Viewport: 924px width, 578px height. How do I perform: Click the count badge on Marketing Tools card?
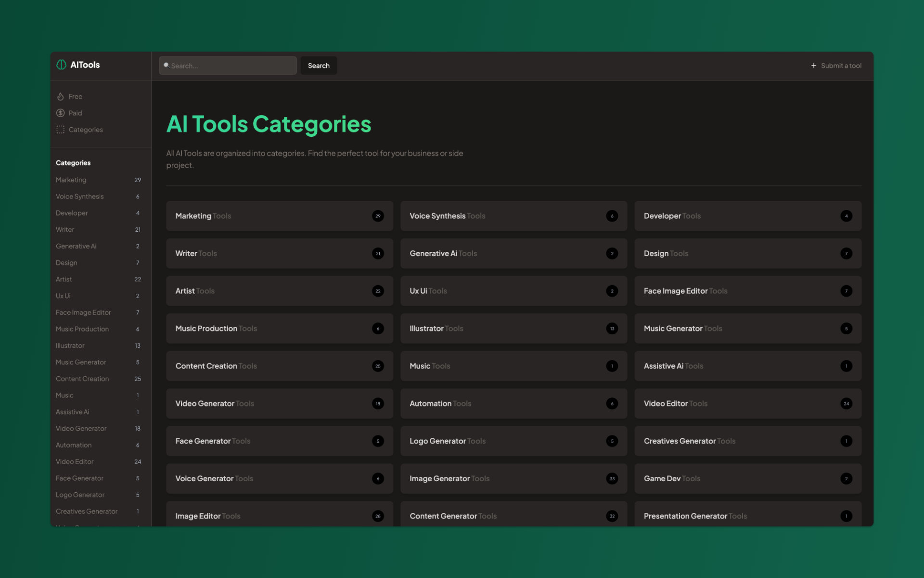378,216
